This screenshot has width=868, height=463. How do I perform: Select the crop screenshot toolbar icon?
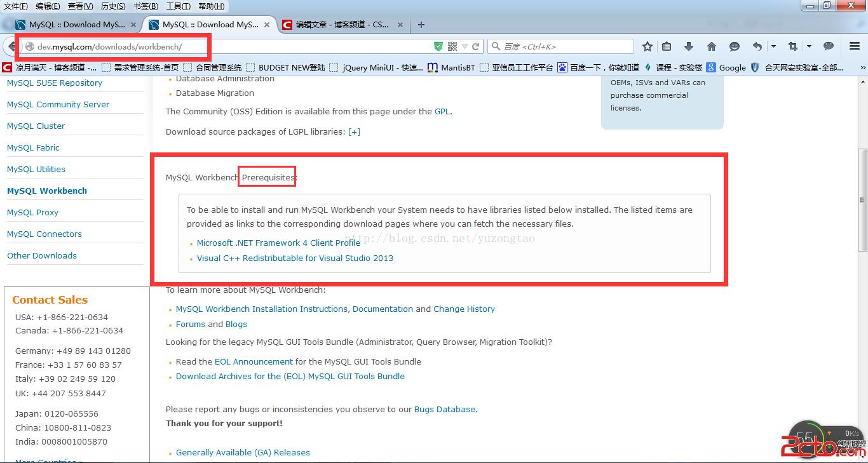click(792, 46)
